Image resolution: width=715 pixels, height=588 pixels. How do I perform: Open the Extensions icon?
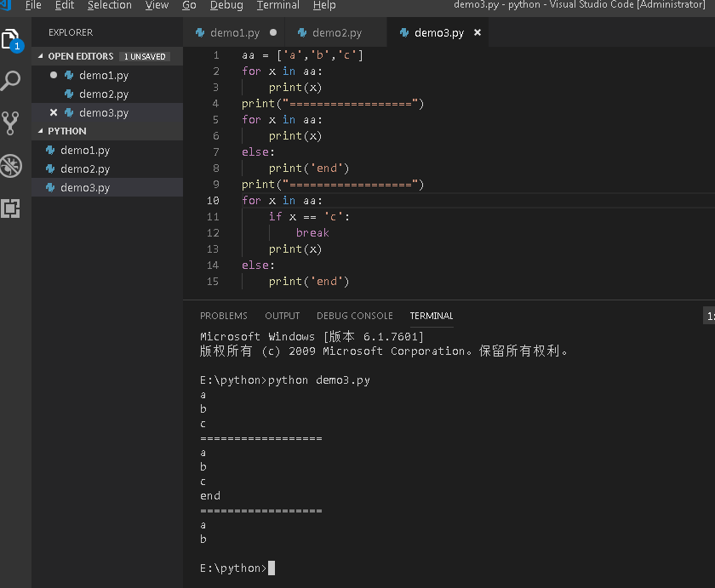pyautogui.click(x=12, y=209)
